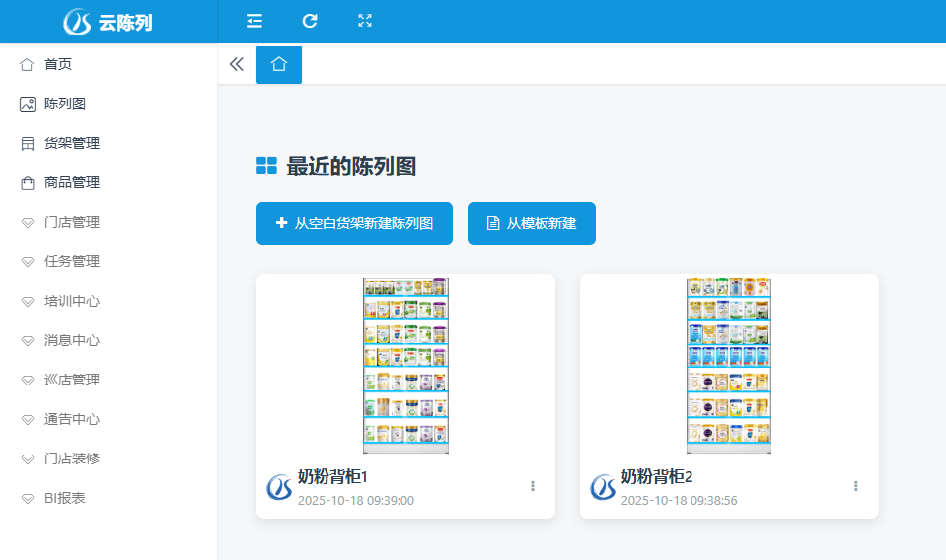
Task: Expand the 门店管理 menu
Action: pos(72,222)
